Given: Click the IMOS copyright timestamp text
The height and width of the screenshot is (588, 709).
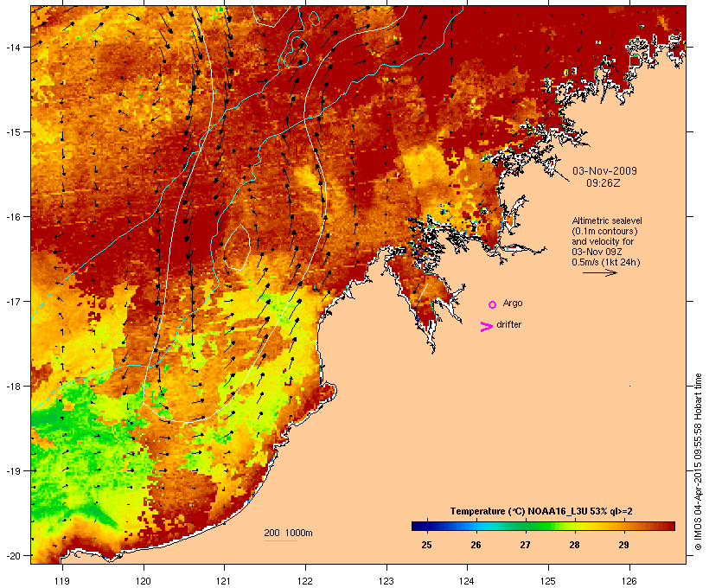Looking at the screenshot, I should pos(698,462).
